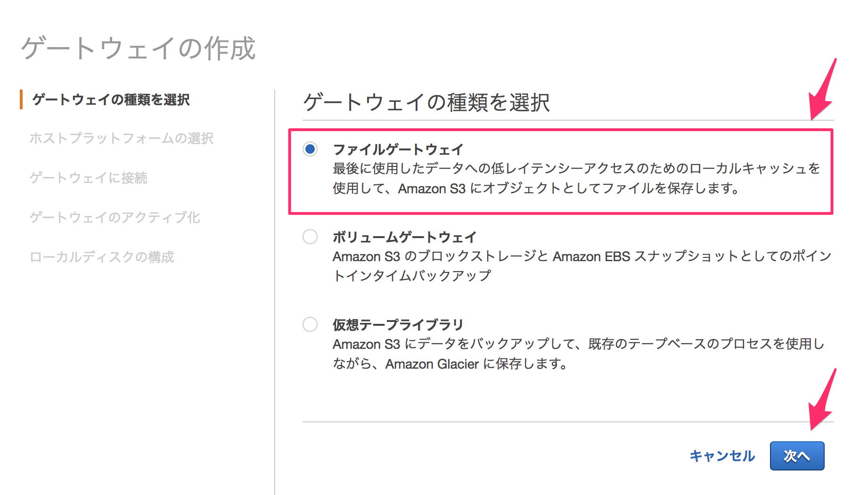Click the キャンセル link
868x495 pixels.
point(722,455)
